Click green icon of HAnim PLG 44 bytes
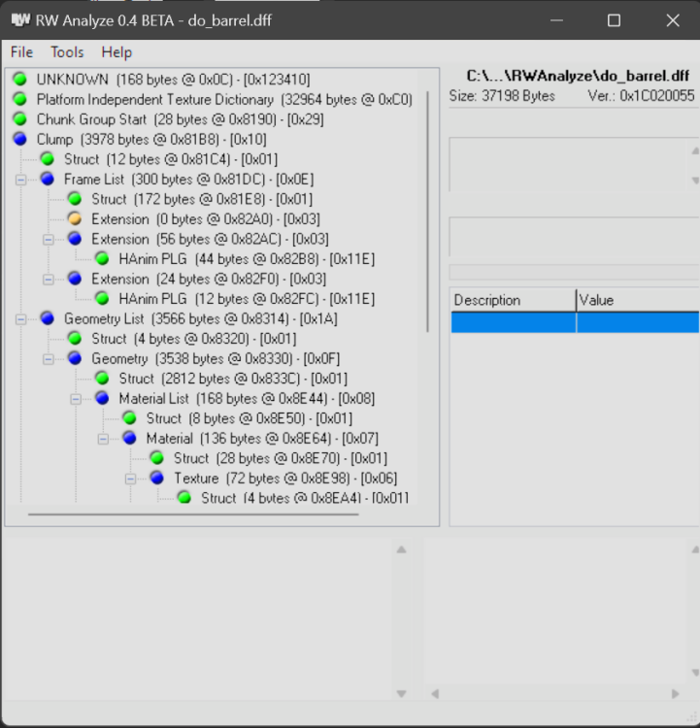Viewport: 700px width, 728px height. pyautogui.click(x=102, y=258)
